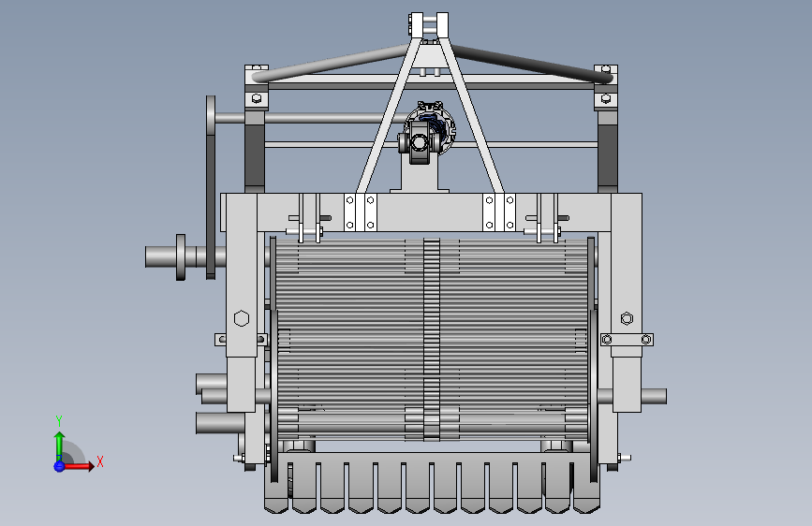Select the central chain strip on the conveyor
Image resolution: width=812 pixels, height=526 pixels.
tap(432, 339)
